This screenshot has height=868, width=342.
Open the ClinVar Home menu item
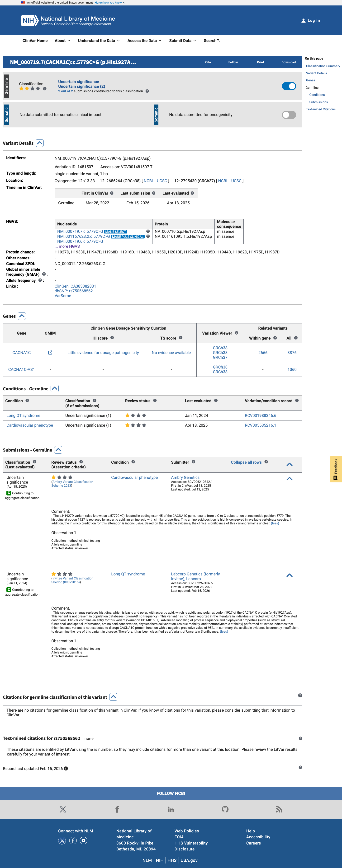pos(35,41)
